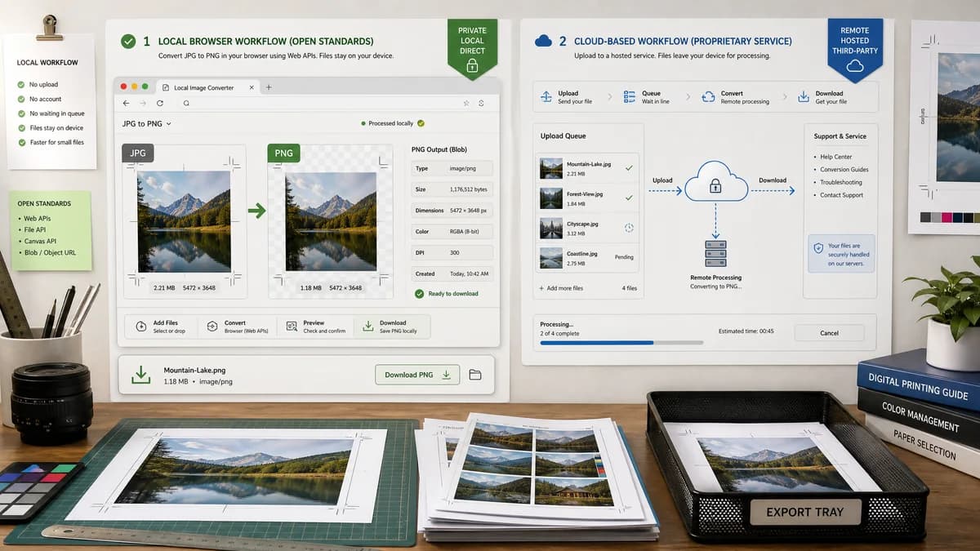Click the 'Estimated time: 00:45' text

(x=746, y=331)
